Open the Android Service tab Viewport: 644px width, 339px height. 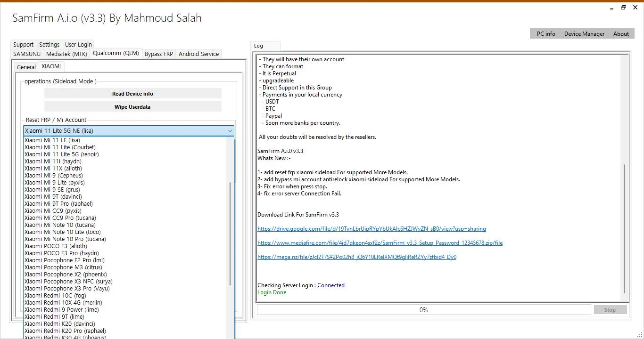pyautogui.click(x=198, y=54)
